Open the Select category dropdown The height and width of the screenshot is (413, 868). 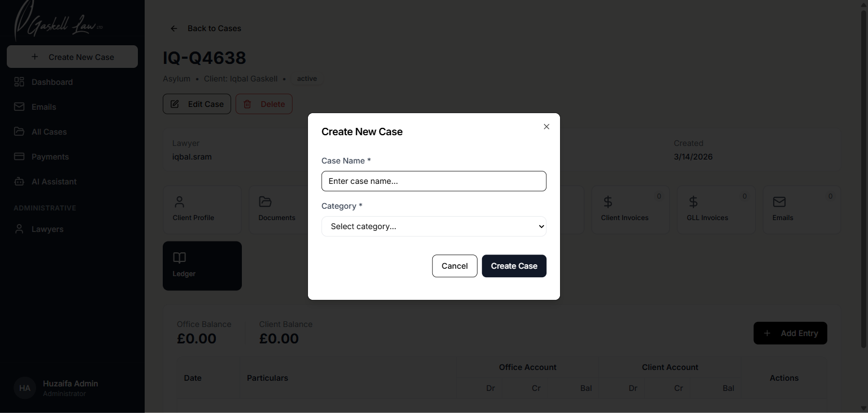[433, 226]
